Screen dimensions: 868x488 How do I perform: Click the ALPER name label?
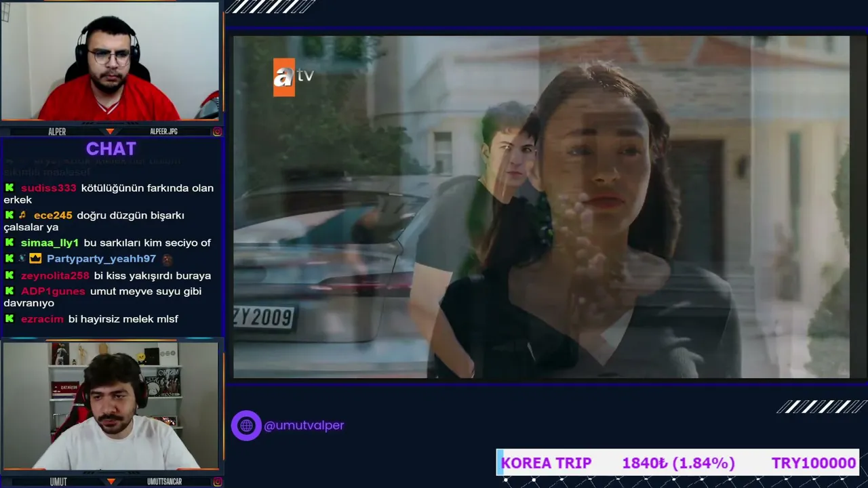point(57,131)
